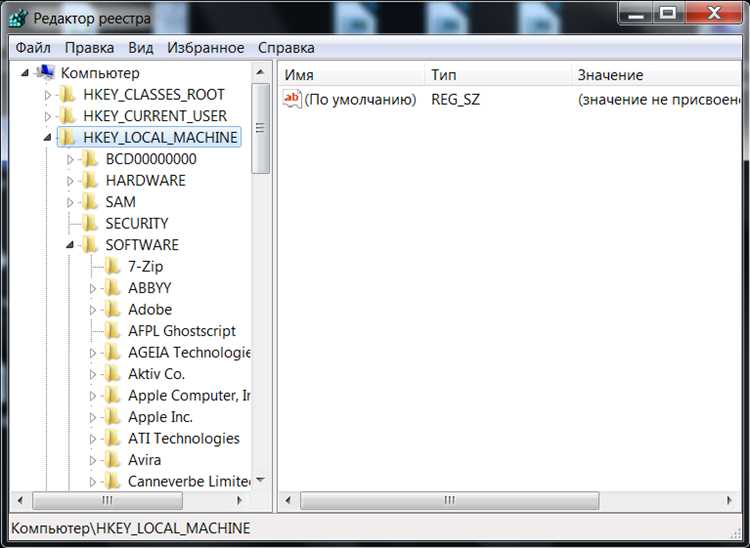Open the Справка menu
Image resolution: width=750 pixels, height=548 pixels.
tap(286, 48)
